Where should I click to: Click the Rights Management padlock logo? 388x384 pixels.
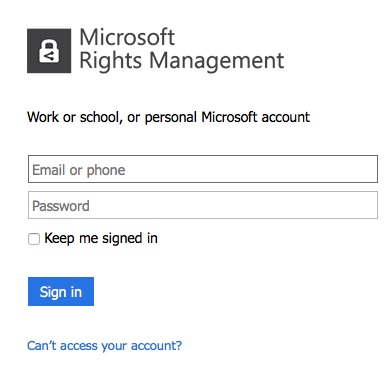point(49,51)
